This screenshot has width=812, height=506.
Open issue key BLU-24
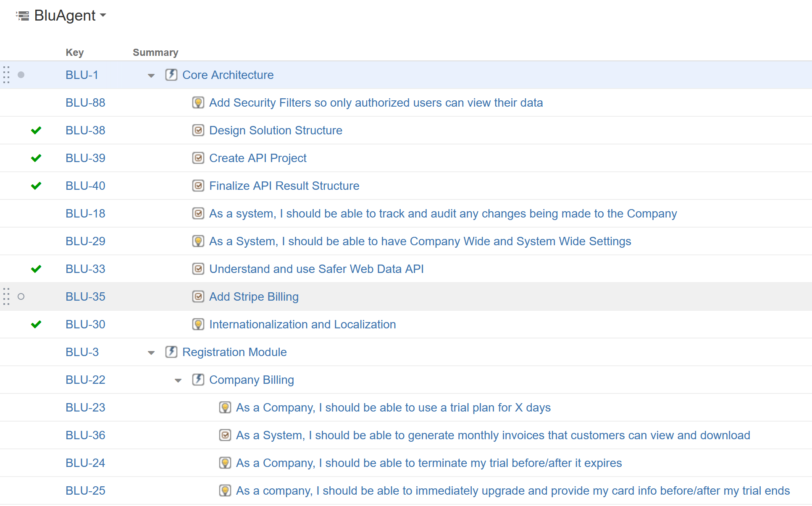pos(85,463)
